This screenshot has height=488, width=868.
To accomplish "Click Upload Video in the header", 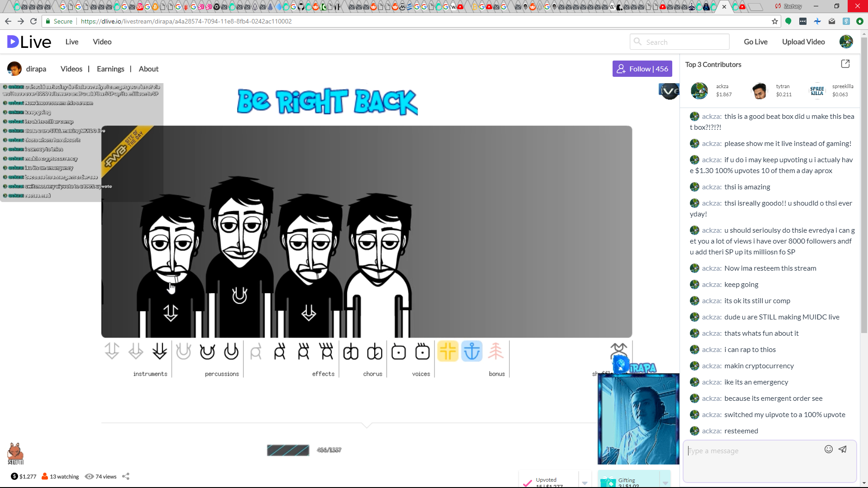I will [x=803, y=42].
